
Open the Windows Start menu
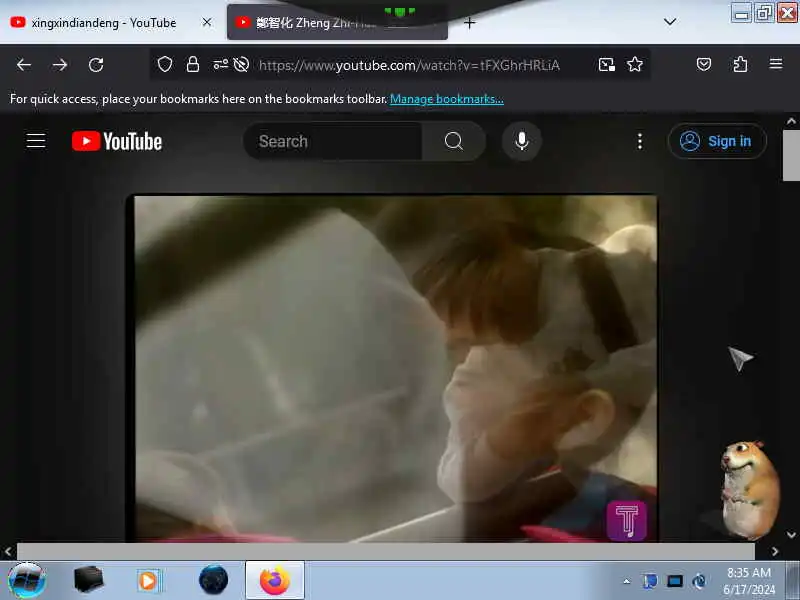pos(27,581)
